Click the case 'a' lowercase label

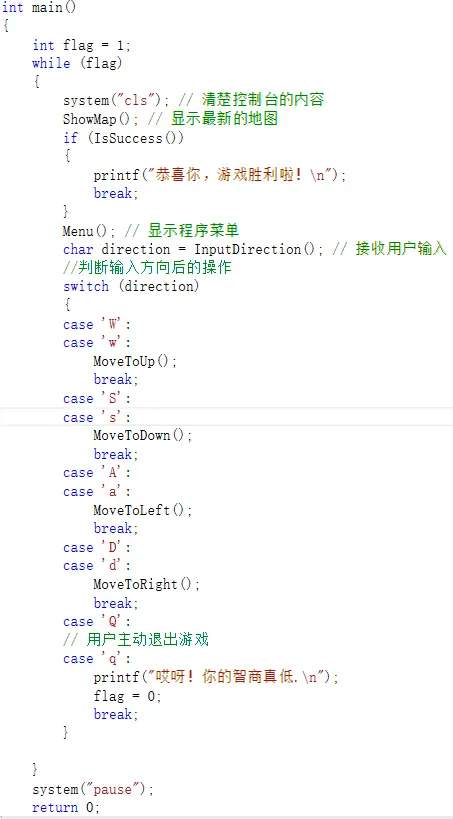97,492
